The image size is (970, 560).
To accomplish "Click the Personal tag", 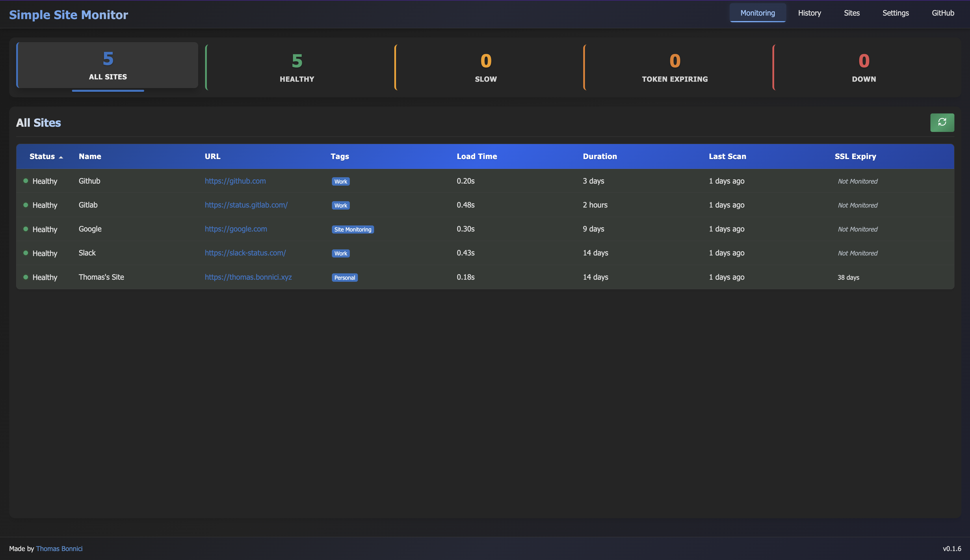I will pyautogui.click(x=344, y=278).
